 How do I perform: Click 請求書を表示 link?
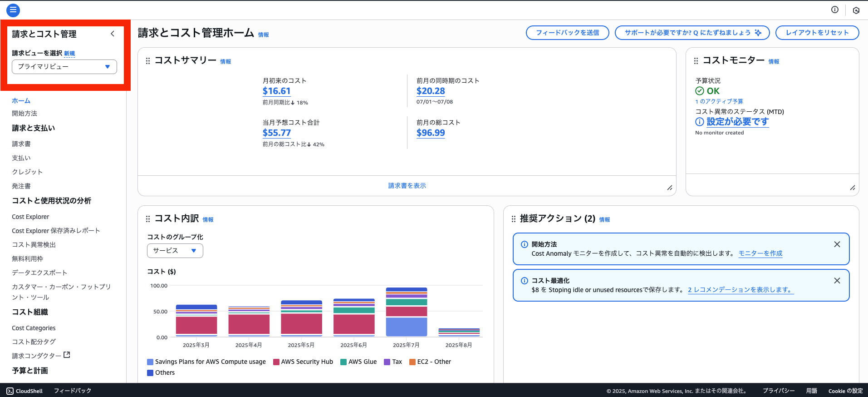tap(407, 186)
